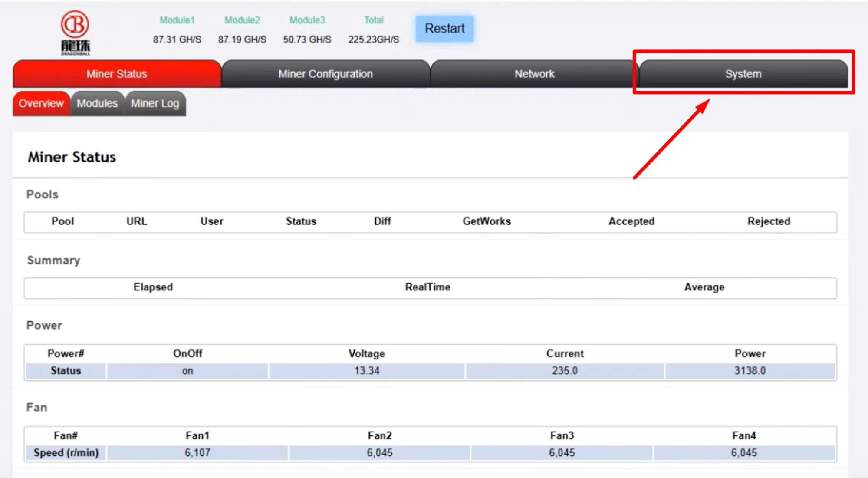The image size is (868, 478).
Task: Open the Modules sub-tab
Action: click(97, 103)
